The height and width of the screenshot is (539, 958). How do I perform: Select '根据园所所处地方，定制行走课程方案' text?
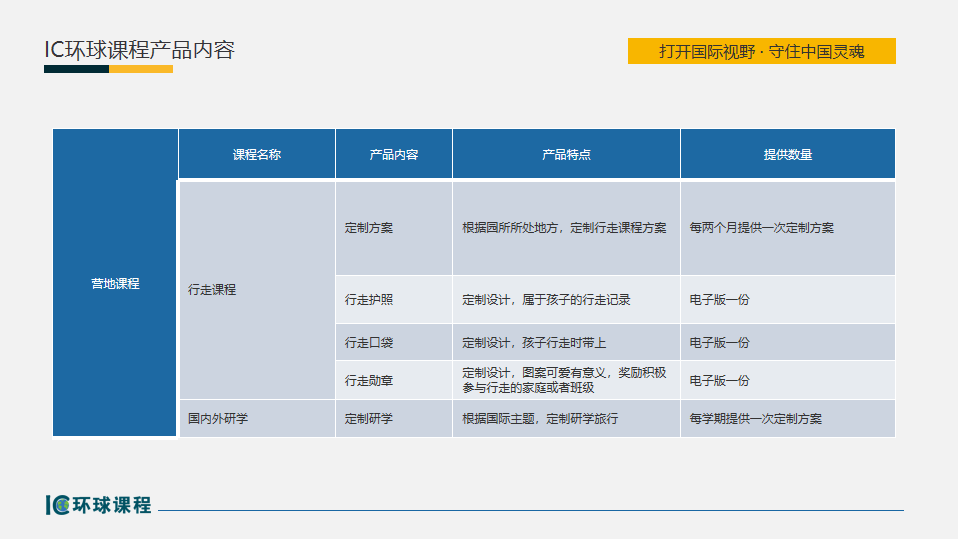pos(564,228)
